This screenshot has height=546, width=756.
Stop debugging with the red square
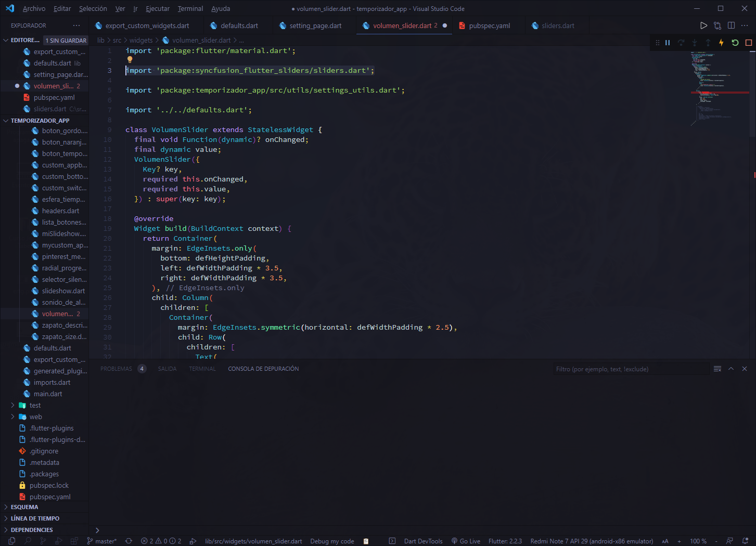pyautogui.click(x=749, y=43)
